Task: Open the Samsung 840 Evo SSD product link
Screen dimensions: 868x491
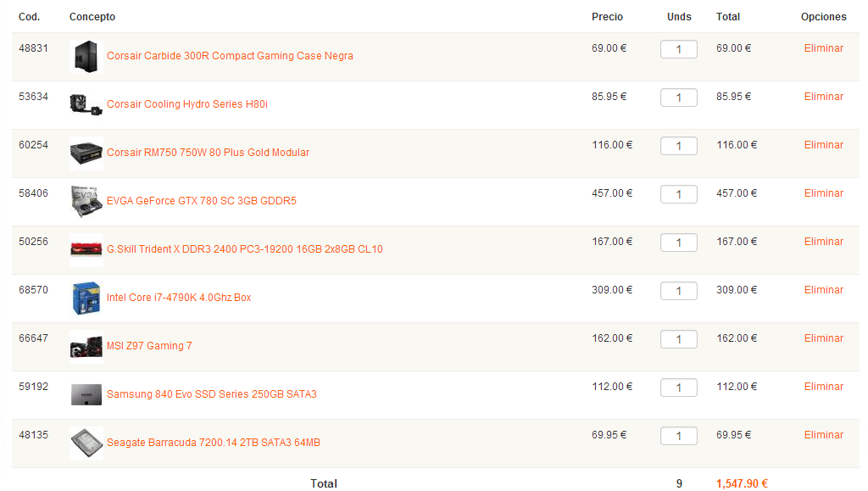Action: [x=211, y=394]
